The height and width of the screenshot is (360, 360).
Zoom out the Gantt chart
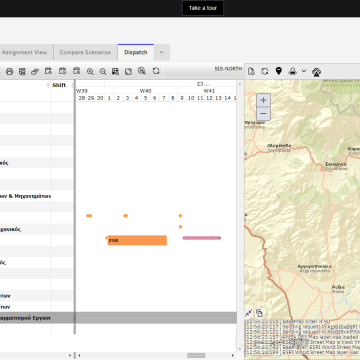pyautogui.click(x=103, y=71)
